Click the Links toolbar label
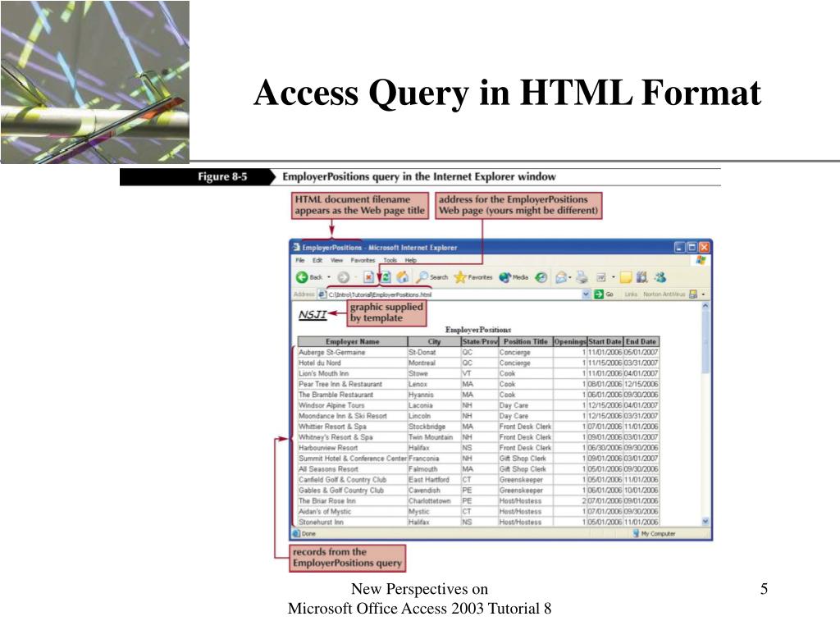This screenshot has width=840, height=630. point(631,294)
